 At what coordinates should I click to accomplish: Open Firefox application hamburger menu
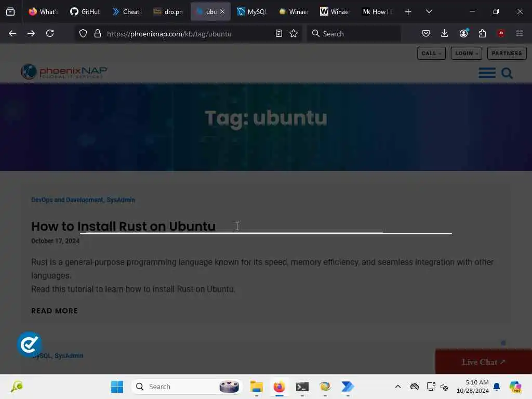[520, 33]
